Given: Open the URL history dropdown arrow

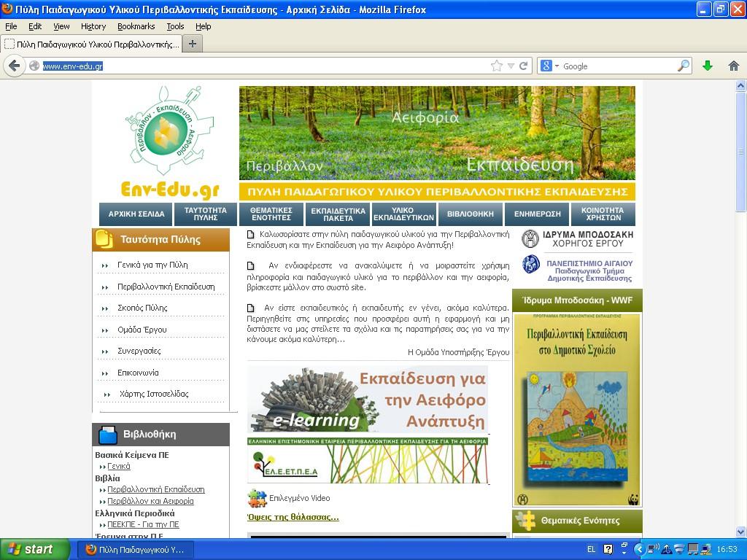Looking at the screenshot, I should pyautogui.click(x=511, y=66).
